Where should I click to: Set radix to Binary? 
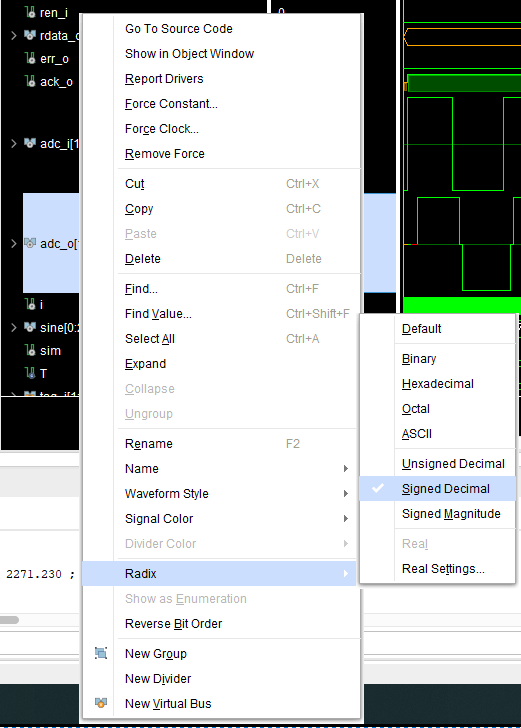(437, 359)
